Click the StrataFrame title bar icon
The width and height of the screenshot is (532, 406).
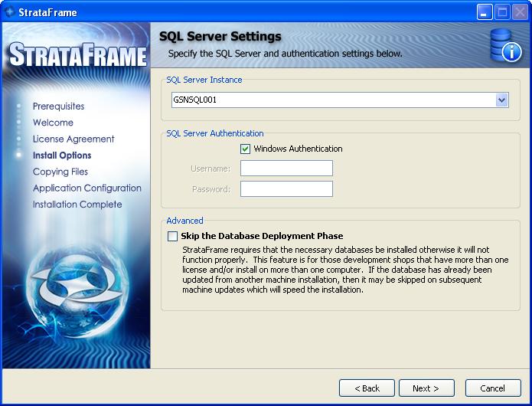coord(10,12)
